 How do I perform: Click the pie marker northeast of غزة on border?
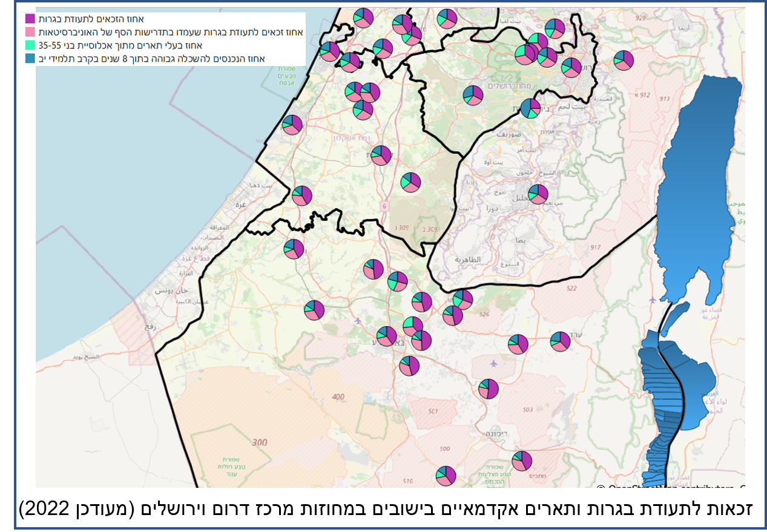(x=301, y=195)
